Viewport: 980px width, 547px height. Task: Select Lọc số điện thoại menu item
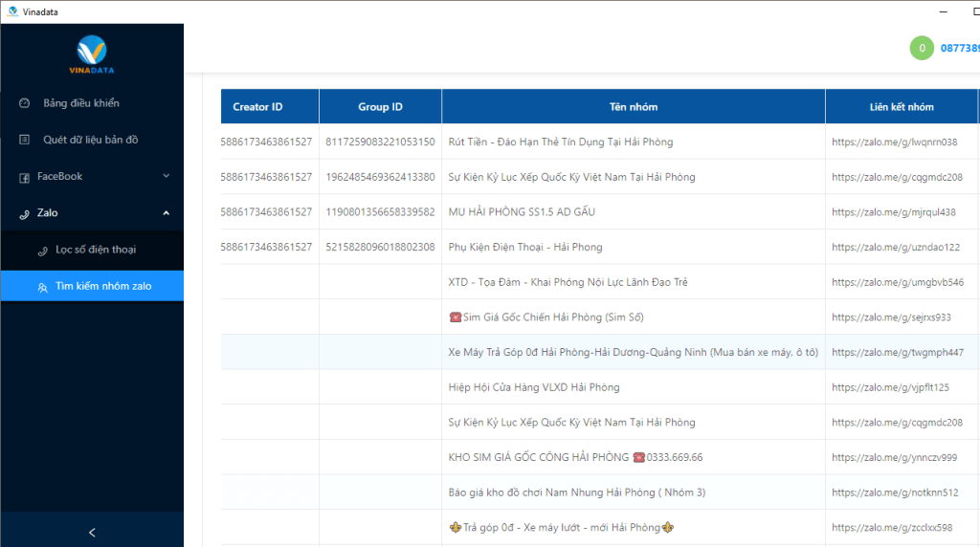(96, 250)
